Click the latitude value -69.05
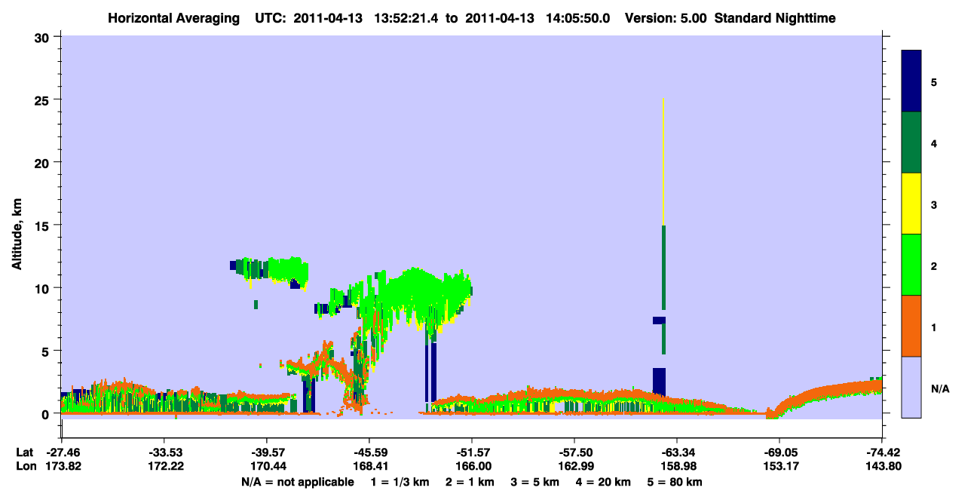Viewport: 980px width, 503px height. (x=779, y=452)
